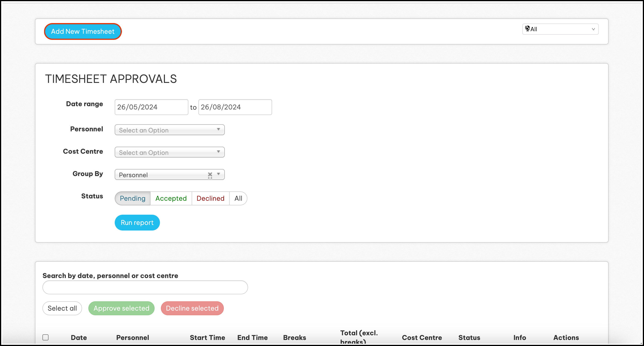Click the globe icon in All selector
Image resolution: width=644 pixels, height=346 pixels.
[x=527, y=28]
